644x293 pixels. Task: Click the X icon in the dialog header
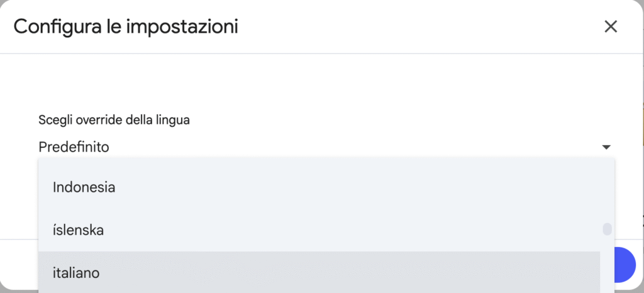(x=610, y=27)
